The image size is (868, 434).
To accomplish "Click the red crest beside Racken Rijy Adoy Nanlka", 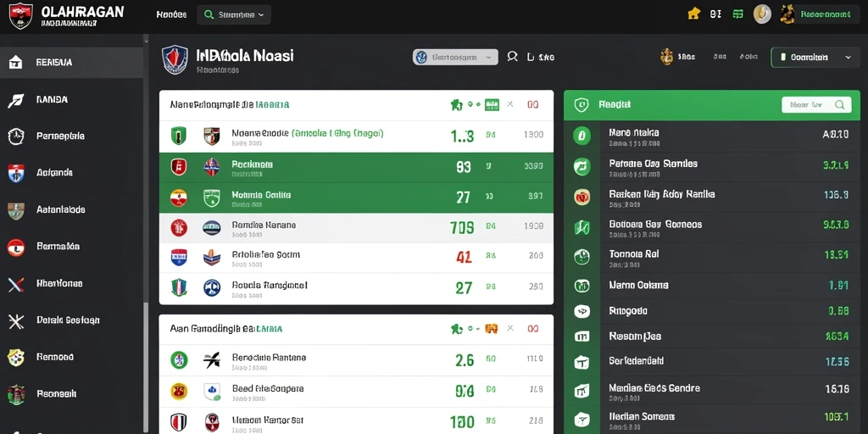I will [581, 197].
